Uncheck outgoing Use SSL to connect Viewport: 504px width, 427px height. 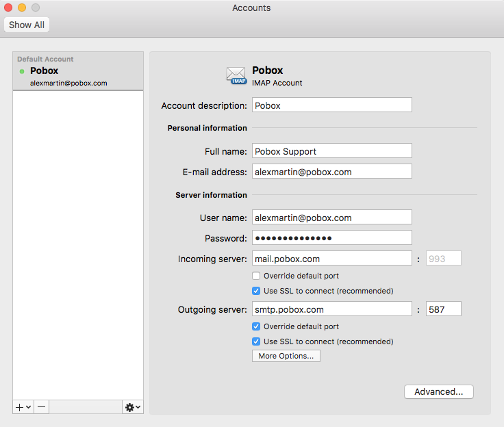click(x=256, y=341)
